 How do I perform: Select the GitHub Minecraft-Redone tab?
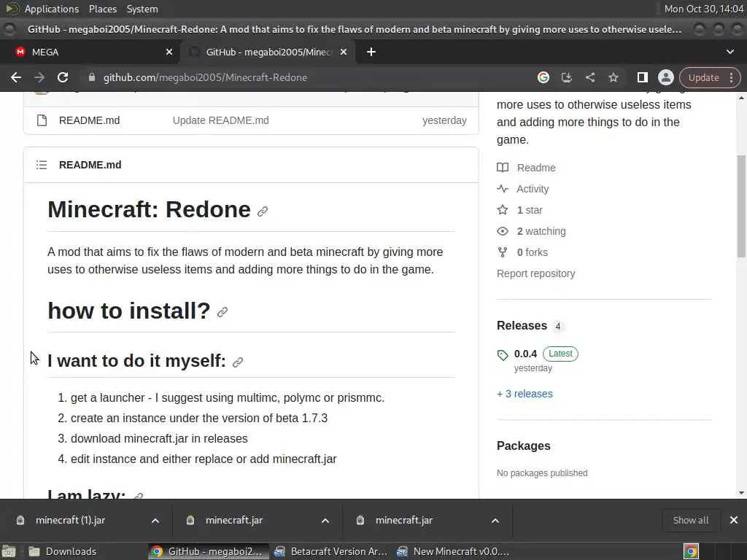pyautogui.click(x=268, y=52)
